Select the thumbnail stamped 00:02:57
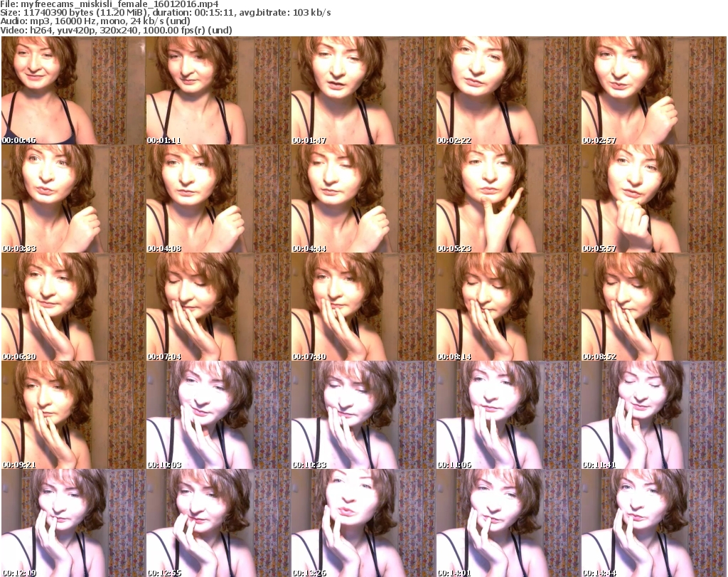This screenshot has height=577, width=728. pyautogui.click(x=653, y=90)
